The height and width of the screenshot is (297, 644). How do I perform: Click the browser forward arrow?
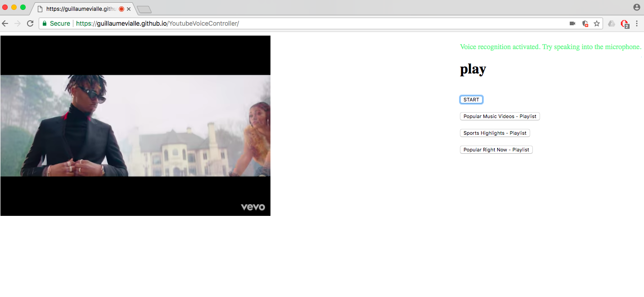[x=18, y=23]
